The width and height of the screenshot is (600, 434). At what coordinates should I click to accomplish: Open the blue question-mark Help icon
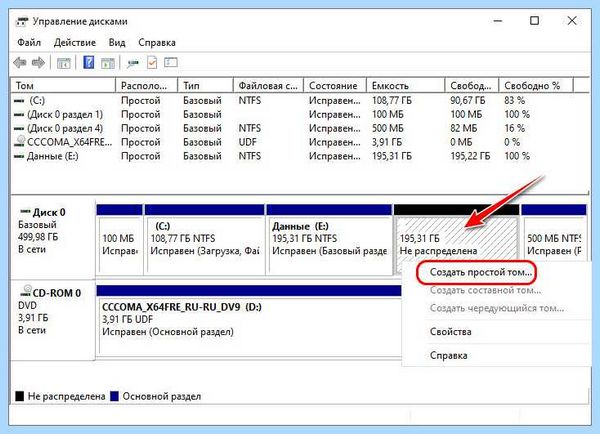tap(89, 62)
